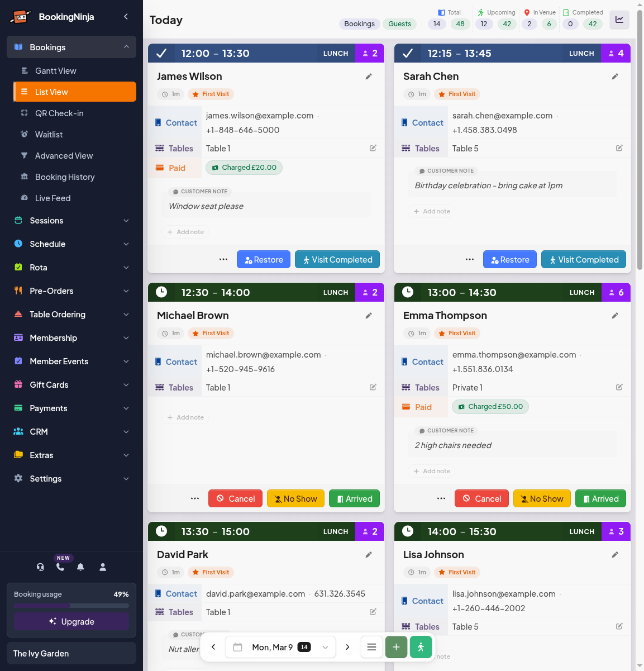The height and width of the screenshot is (671, 644).
Task: Go to next day arrow
Action: tap(347, 647)
